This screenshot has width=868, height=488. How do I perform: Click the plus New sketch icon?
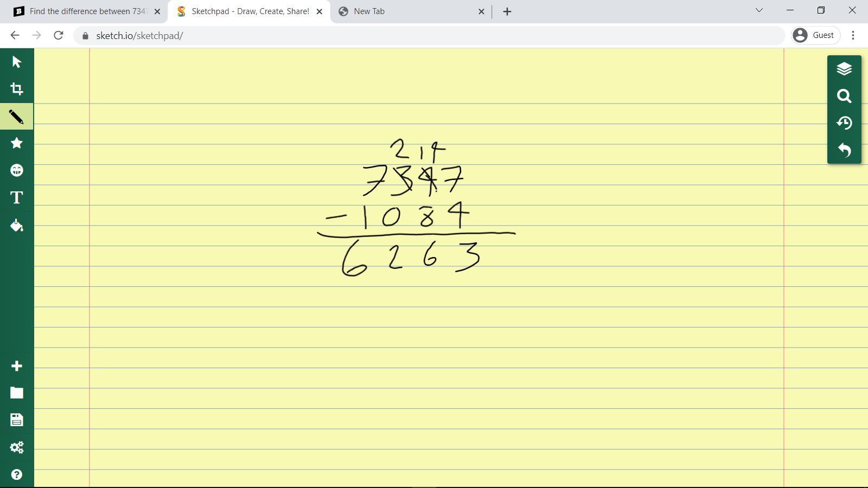click(17, 366)
